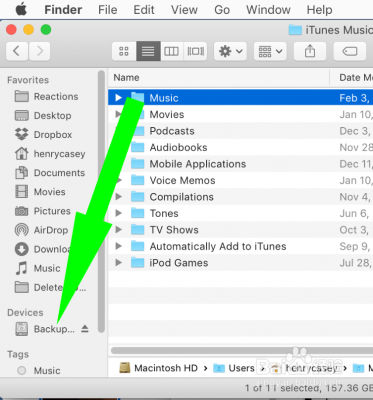Image resolution: width=373 pixels, height=400 pixels.
Task: Open the Help menu
Action: [319, 10]
